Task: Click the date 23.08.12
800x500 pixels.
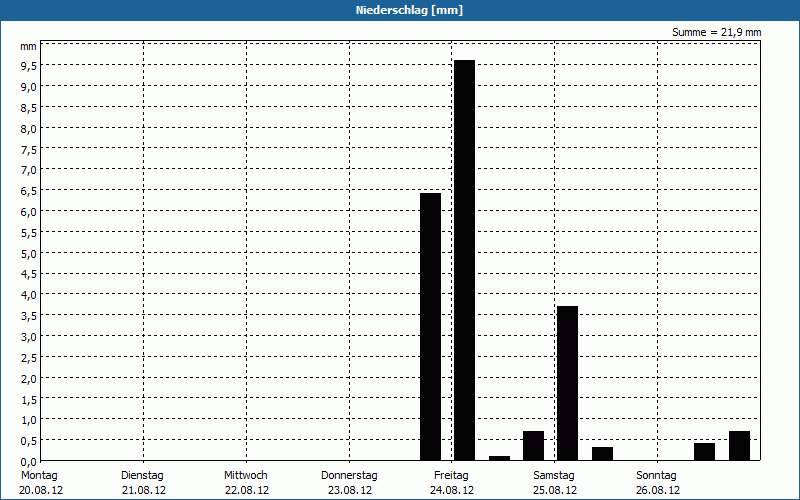Action: pos(349,490)
